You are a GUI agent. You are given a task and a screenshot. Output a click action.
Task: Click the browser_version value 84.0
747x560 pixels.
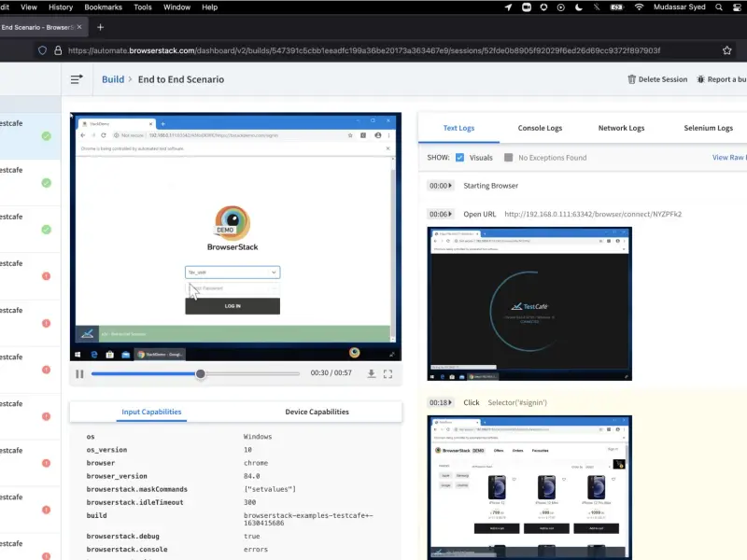251,476
